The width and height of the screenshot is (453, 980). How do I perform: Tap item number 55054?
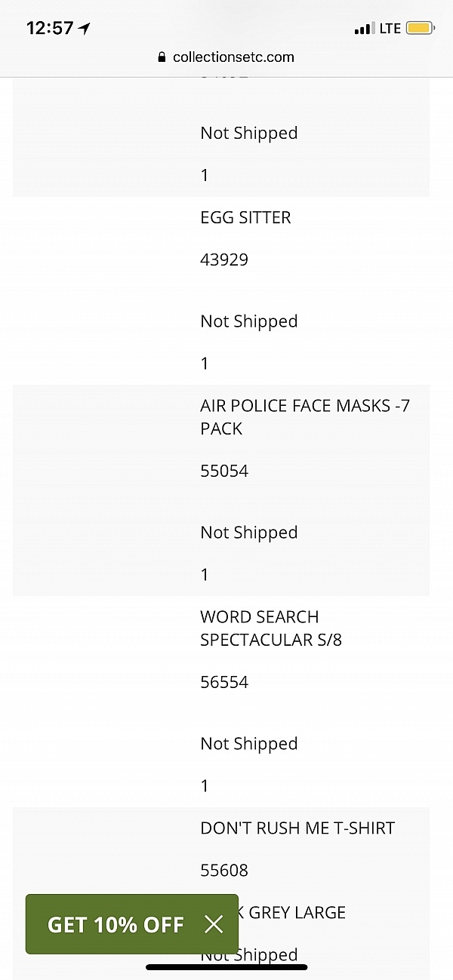pyautogui.click(x=224, y=471)
